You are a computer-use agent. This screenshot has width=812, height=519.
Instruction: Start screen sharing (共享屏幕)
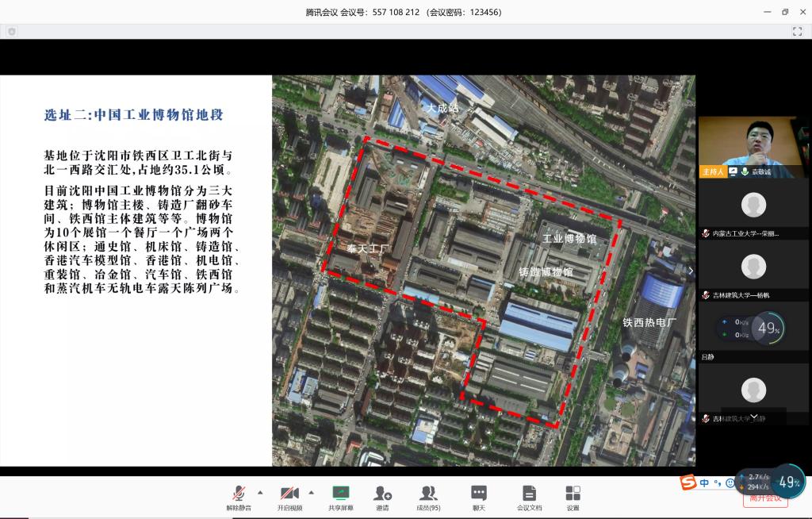tap(341, 498)
